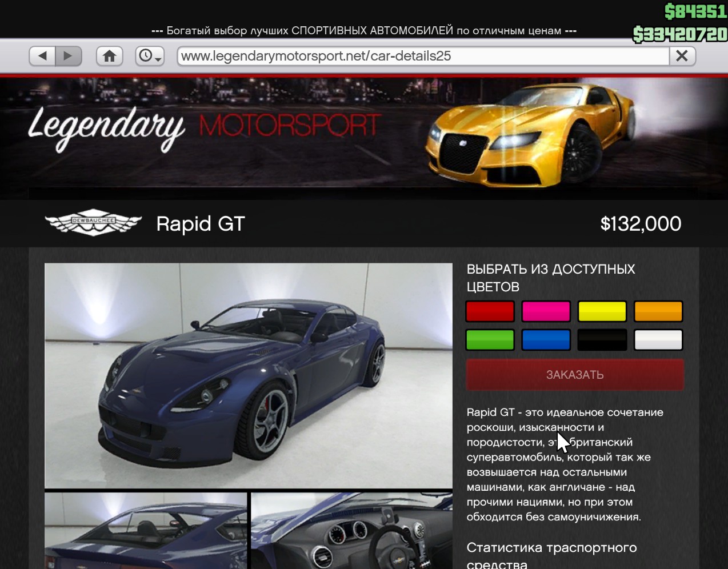The width and height of the screenshot is (728, 569).
Task: Click the Rapid GT title text
Action: click(x=201, y=223)
